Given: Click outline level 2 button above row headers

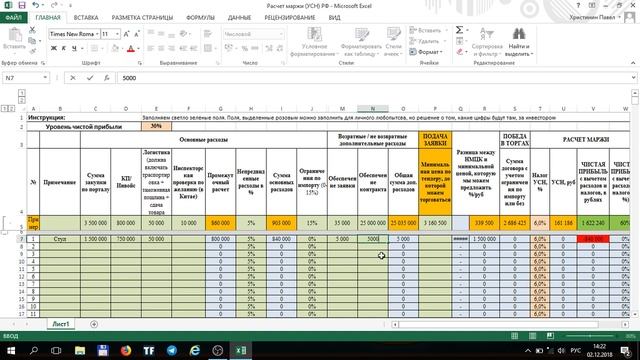Looking at the screenshot, I should click(22, 100).
